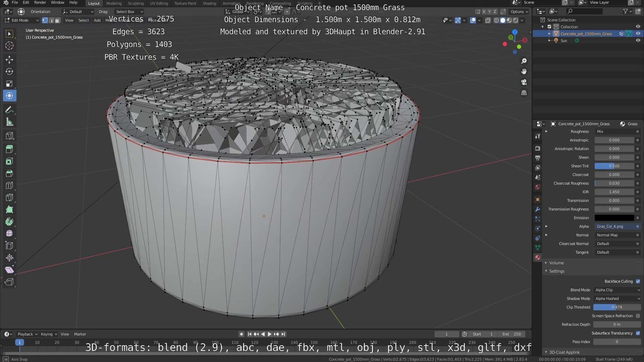
Task: Toggle Collection visibility eye
Action: coord(638,27)
